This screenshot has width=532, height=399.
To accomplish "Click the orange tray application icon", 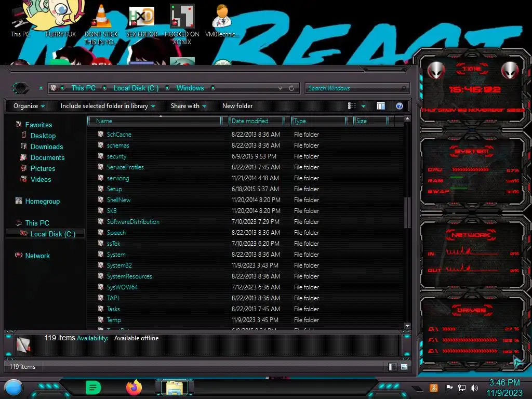I will click(433, 388).
